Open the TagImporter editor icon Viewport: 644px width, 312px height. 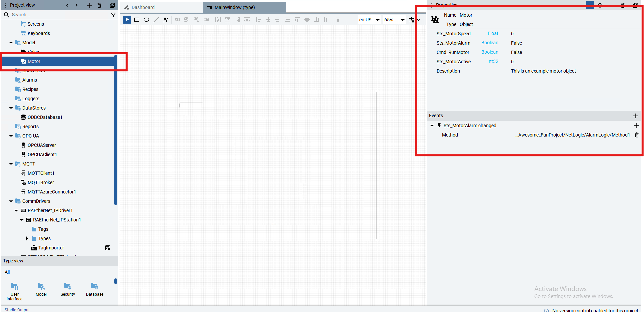tap(108, 248)
